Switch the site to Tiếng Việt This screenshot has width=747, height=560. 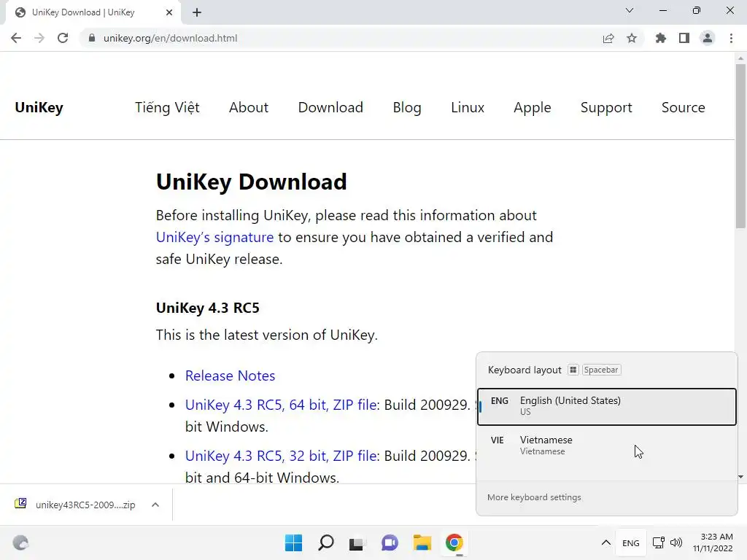[167, 108]
